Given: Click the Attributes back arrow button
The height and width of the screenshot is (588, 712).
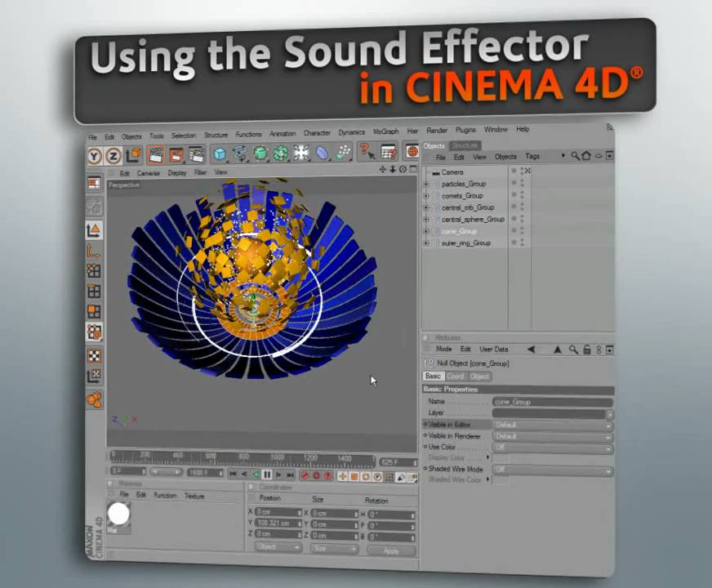Looking at the screenshot, I should pos(531,350).
